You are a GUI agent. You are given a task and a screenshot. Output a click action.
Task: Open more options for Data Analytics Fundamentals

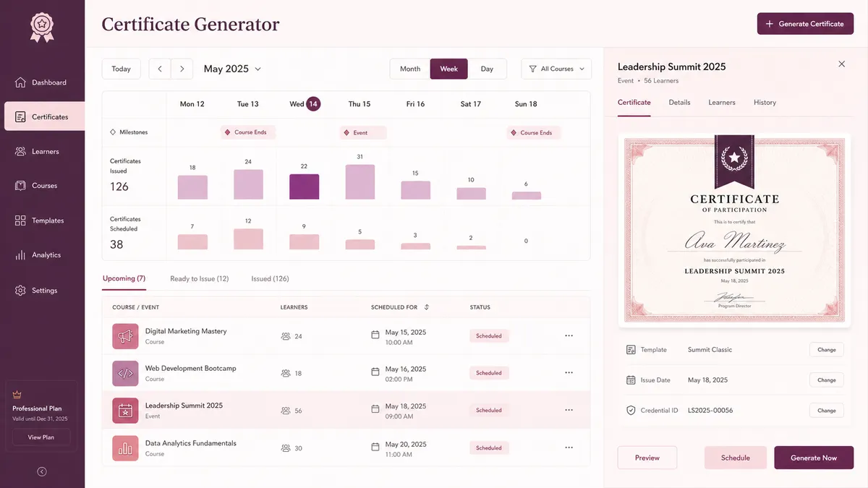(x=569, y=448)
